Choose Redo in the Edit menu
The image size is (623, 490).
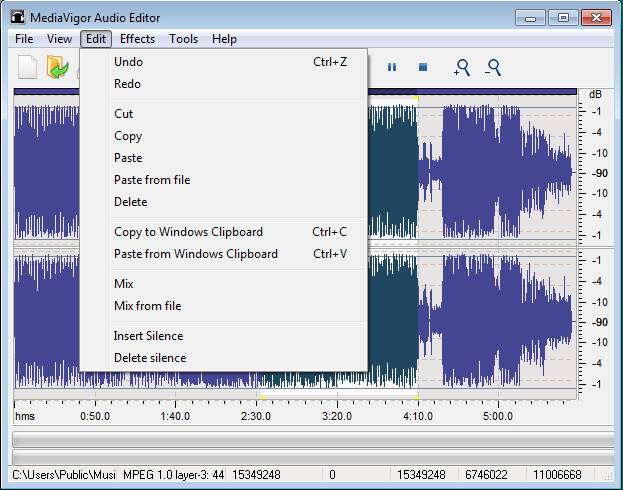click(127, 84)
